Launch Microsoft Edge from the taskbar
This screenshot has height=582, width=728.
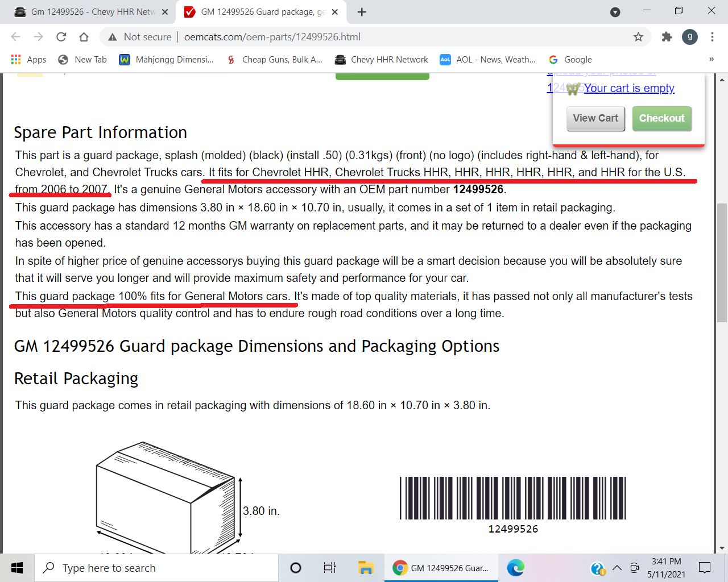(x=516, y=568)
